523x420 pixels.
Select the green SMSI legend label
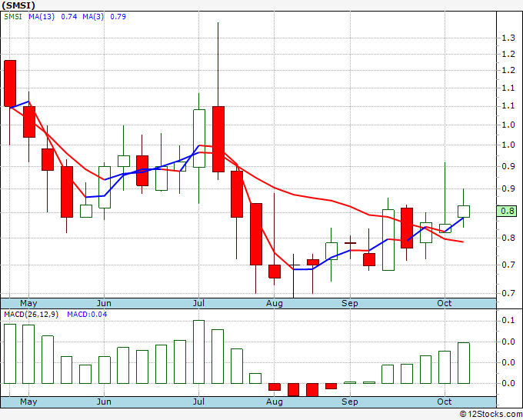13,17
